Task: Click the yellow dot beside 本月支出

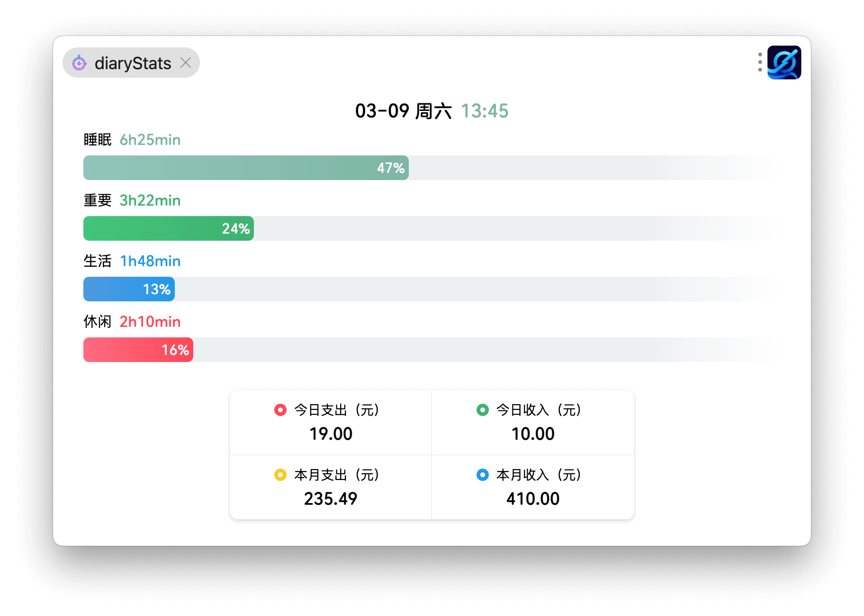Action: pyautogui.click(x=280, y=474)
